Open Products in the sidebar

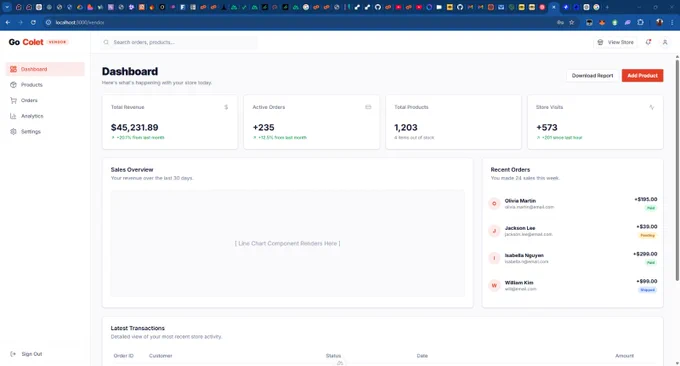click(x=45, y=85)
